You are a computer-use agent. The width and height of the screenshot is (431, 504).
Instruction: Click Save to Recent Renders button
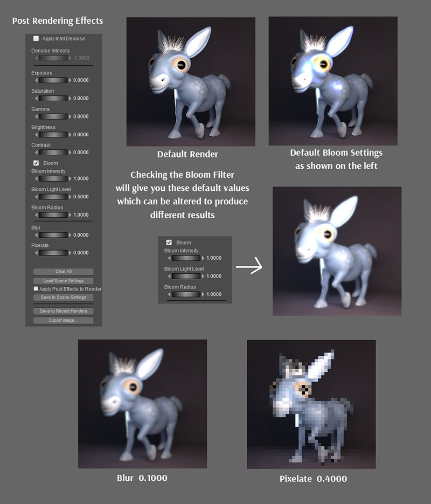point(64,311)
